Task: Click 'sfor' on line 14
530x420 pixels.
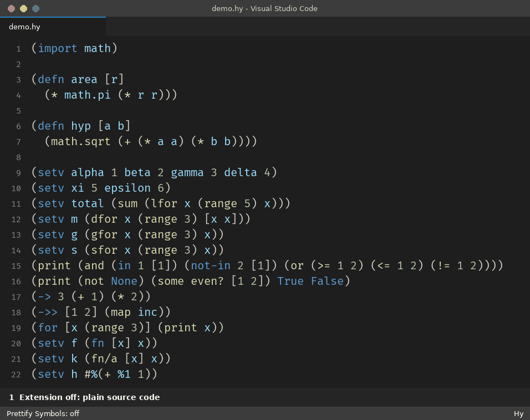Action: [104, 250]
